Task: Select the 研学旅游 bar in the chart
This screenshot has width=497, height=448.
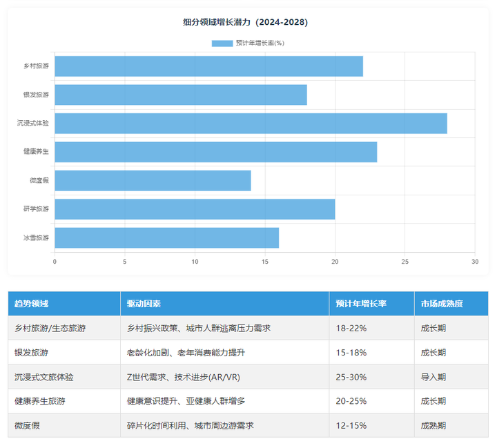Action: pyautogui.click(x=195, y=209)
